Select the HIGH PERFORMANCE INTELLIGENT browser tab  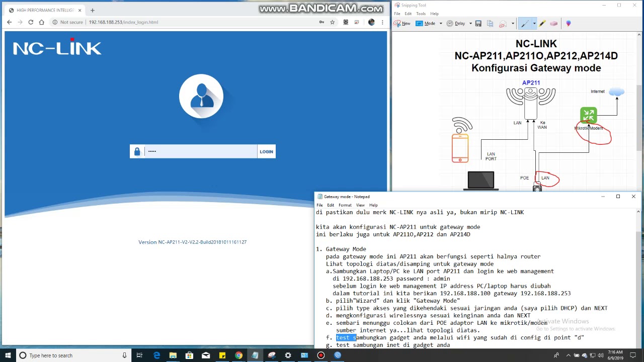[44, 10]
